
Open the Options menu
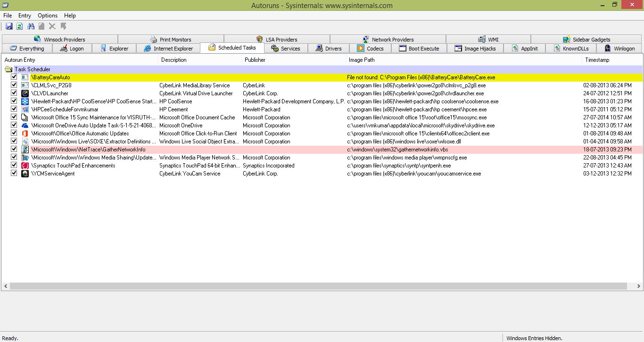click(x=48, y=16)
